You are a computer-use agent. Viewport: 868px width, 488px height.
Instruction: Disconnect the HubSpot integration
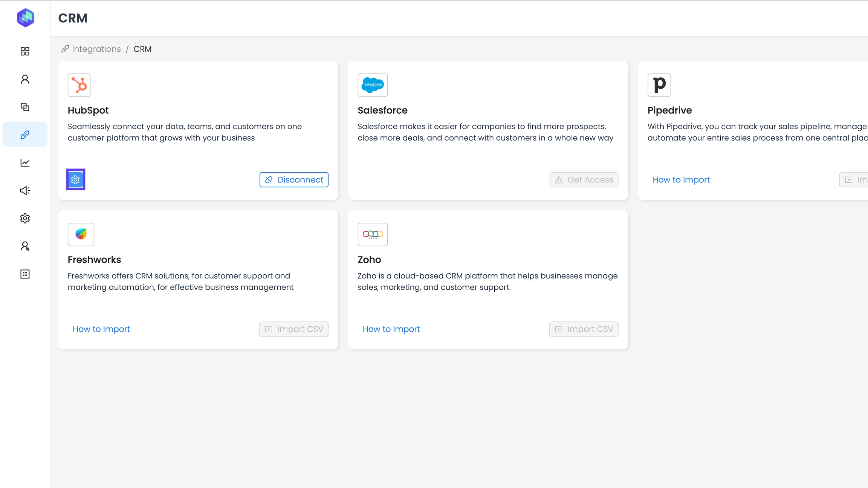pos(294,180)
